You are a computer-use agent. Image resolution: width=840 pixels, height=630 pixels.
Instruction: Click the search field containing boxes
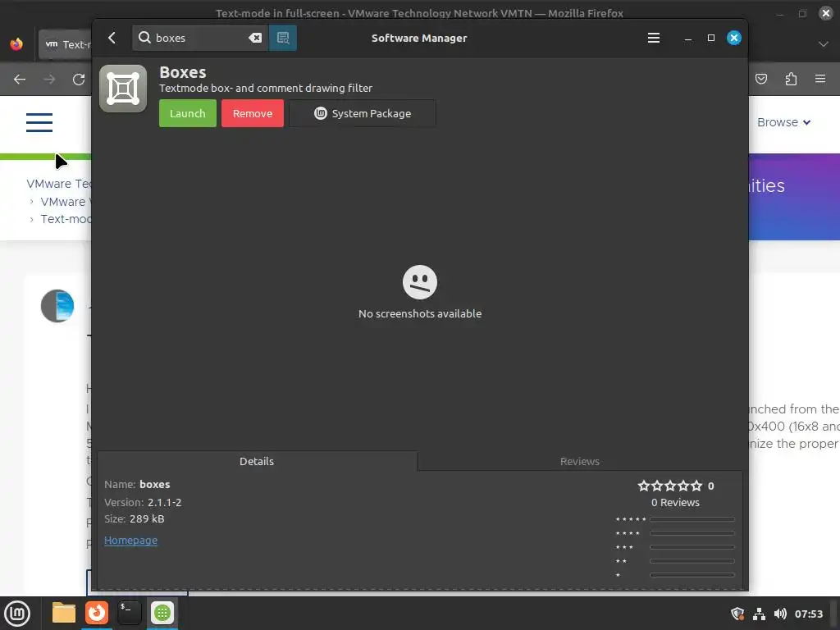click(200, 38)
